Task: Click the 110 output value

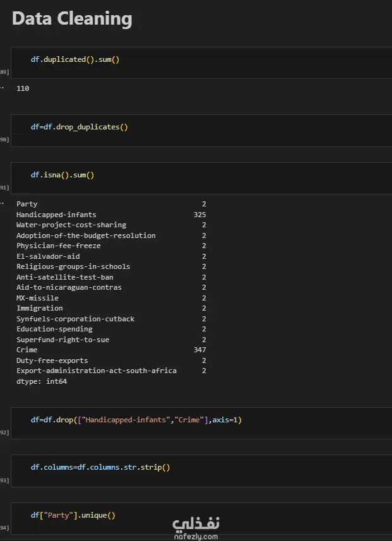Action: click(x=23, y=88)
